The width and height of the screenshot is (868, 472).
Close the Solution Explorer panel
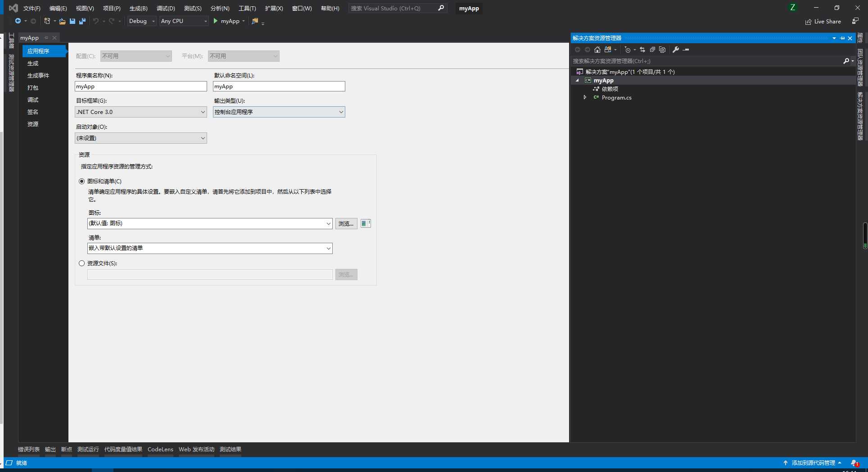[850, 38]
